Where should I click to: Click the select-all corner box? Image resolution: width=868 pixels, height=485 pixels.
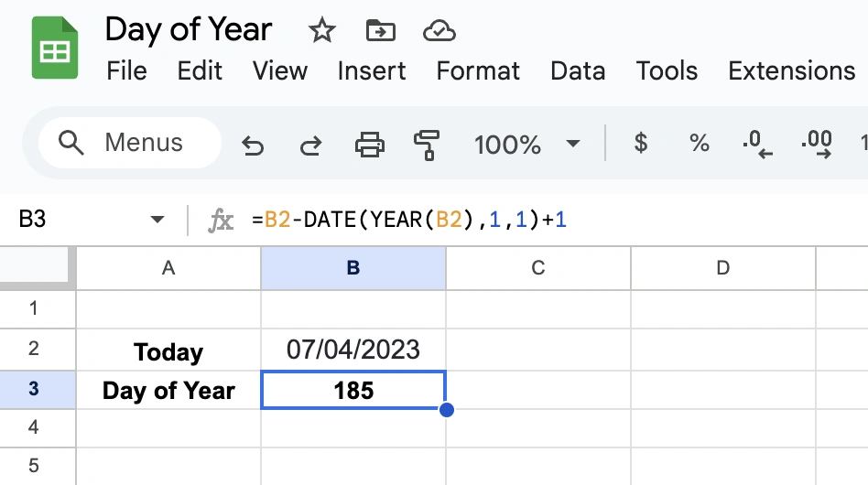click(37, 267)
